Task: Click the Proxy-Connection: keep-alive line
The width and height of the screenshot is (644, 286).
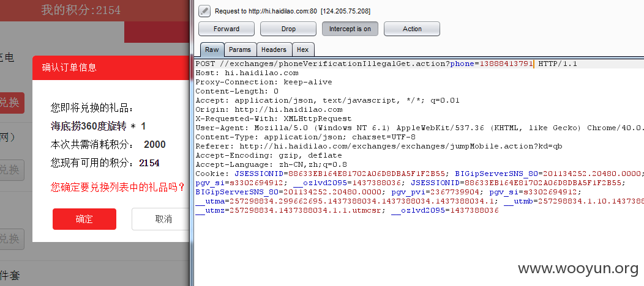Action: [264, 82]
